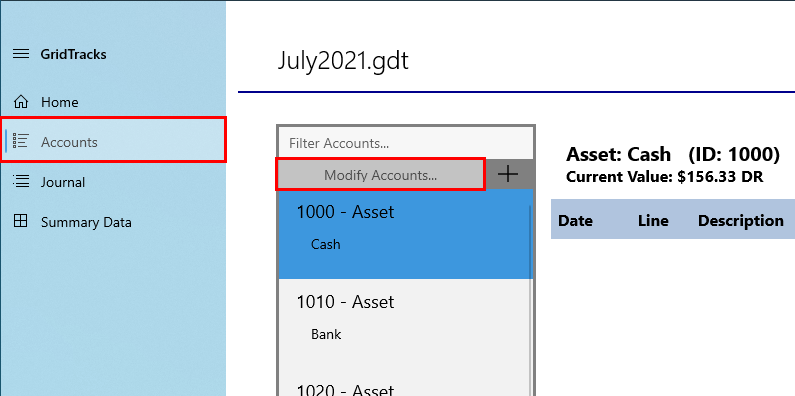Viewport: 795px width, 396px height.
Task: Toggle the hamburger navigation menu
Action: pyautogui.click(x=21, y=54)
